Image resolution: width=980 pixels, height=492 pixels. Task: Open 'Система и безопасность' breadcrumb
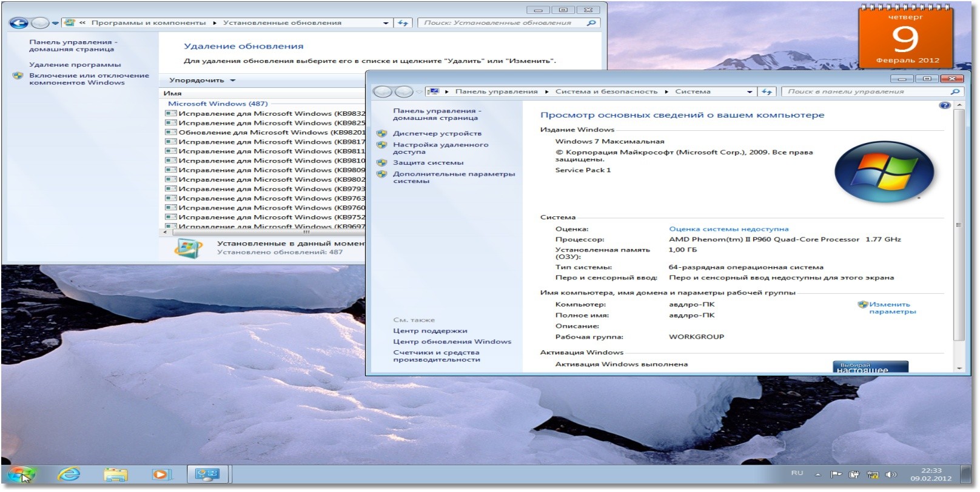tap(606, 91)
